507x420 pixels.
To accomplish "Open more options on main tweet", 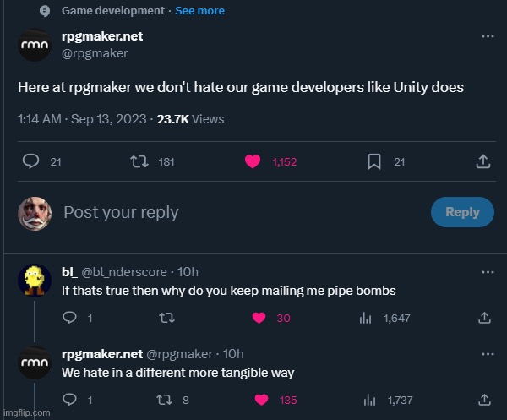I will 488,36.
